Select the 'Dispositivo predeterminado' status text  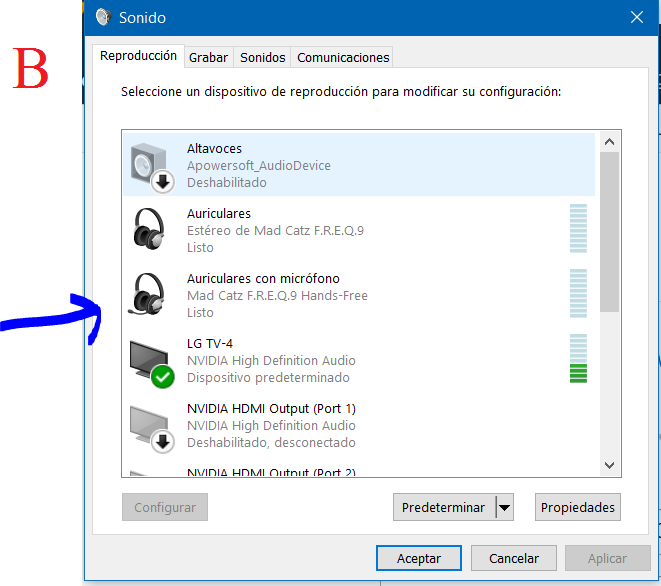[x=268, y=377]
